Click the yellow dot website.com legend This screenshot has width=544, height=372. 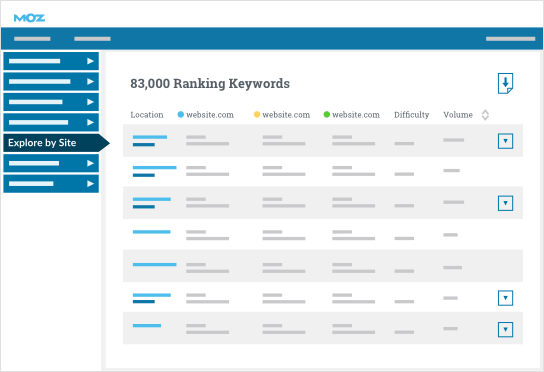pyautogui.click(x=282, y=115)
